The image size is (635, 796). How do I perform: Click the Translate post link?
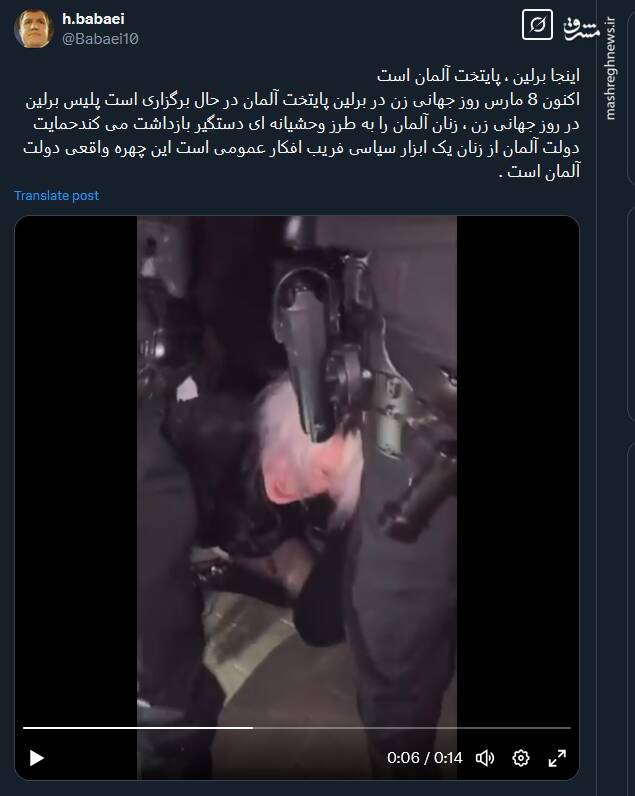pyautogui.click(x=56, y=195)
